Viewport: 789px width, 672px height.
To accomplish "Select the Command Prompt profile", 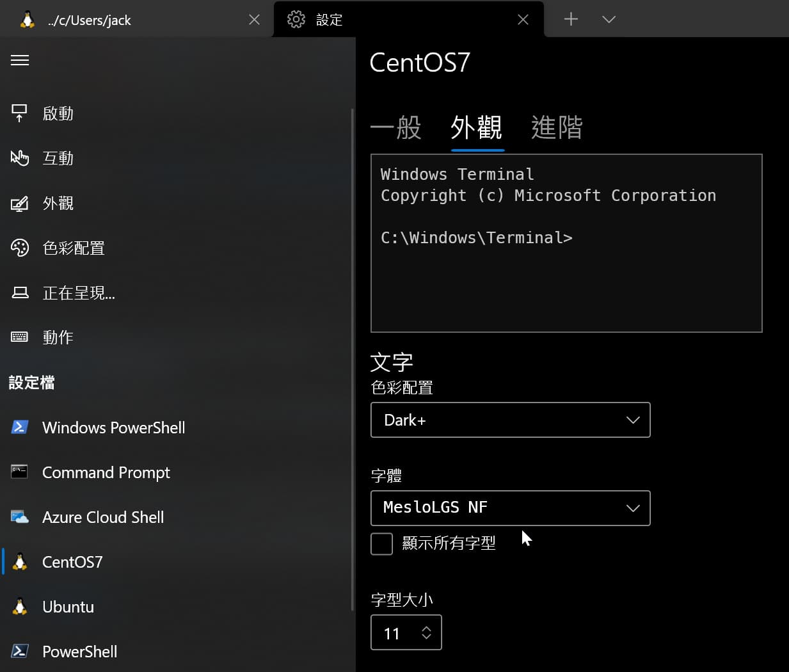I will point(176,472).
